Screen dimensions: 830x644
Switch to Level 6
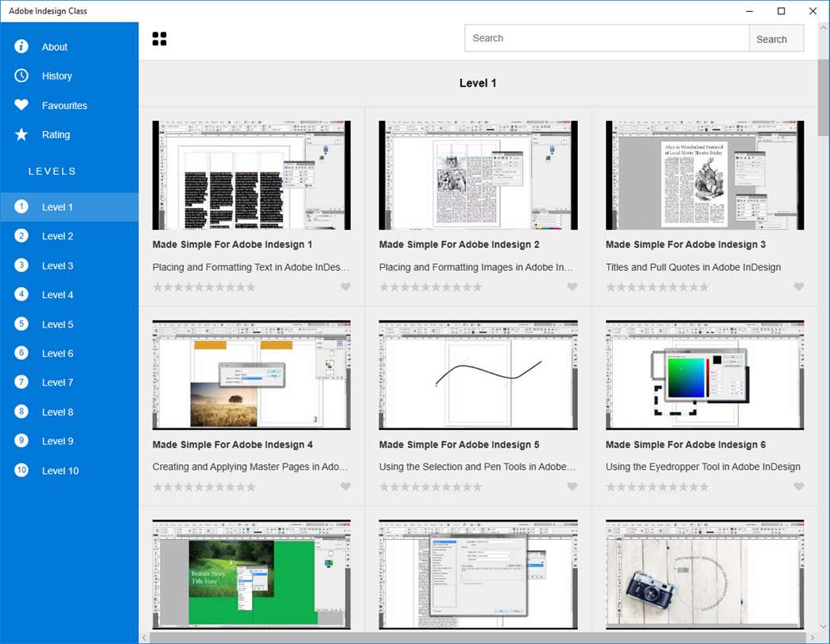point(69,354)
